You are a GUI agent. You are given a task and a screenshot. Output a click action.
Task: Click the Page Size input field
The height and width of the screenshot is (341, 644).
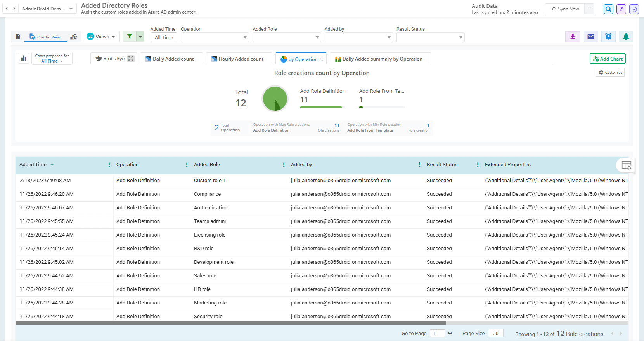pos(495,333)
